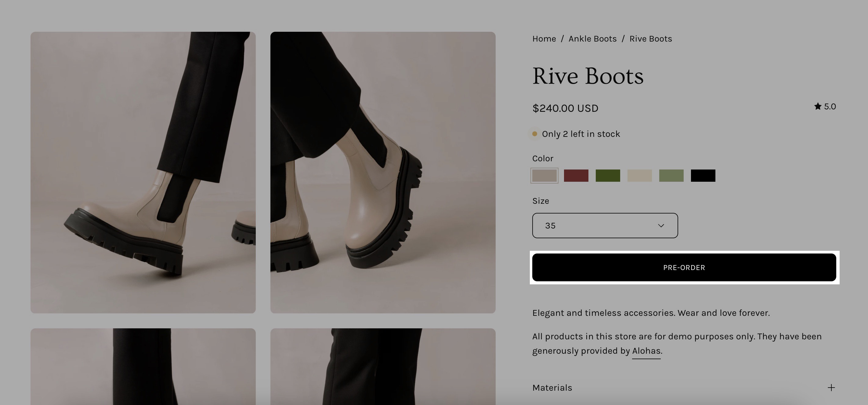
Task: Follow the Alohas link
Action: (646, 351)
